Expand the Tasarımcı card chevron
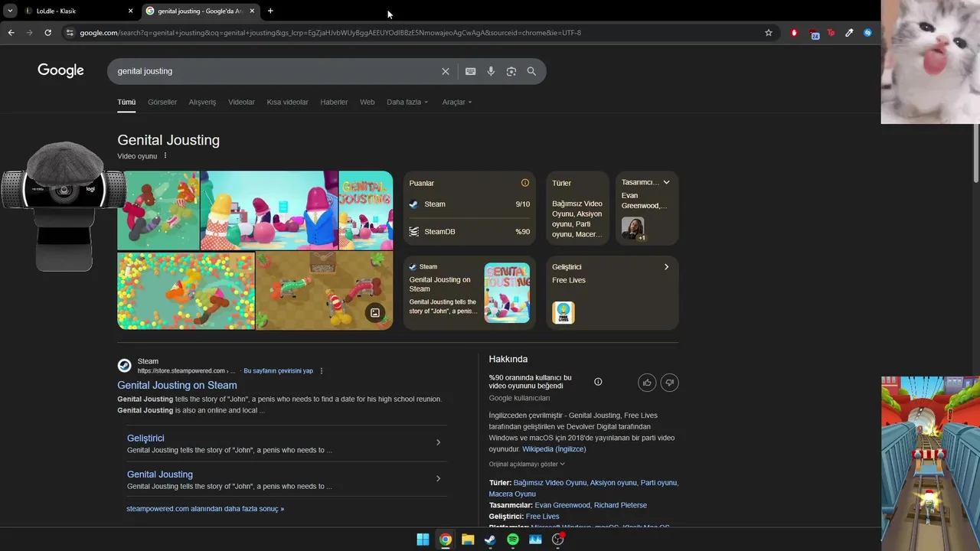Viewport: 980px width, 551px height. pos(666,182)
